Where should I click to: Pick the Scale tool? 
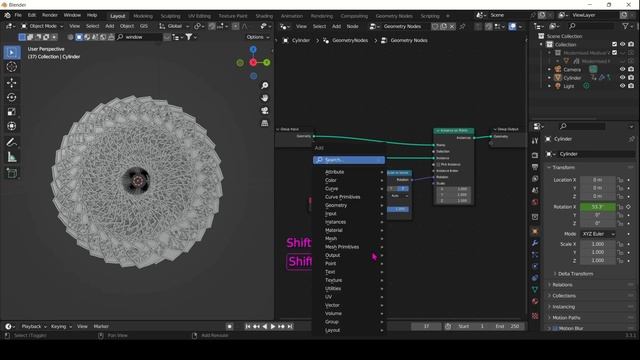pyautogui.click(x=12, y=111)
